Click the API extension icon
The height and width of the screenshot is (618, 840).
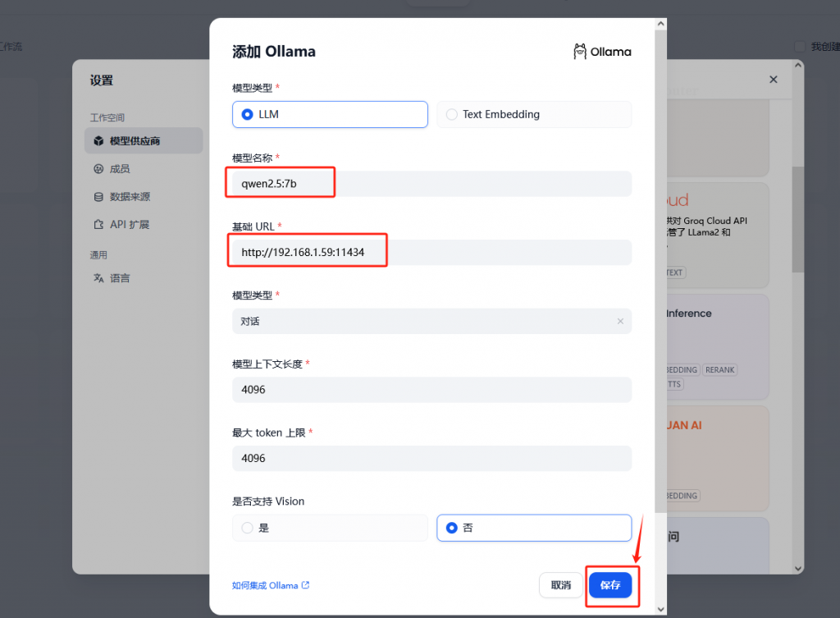(x=98, y=225)
